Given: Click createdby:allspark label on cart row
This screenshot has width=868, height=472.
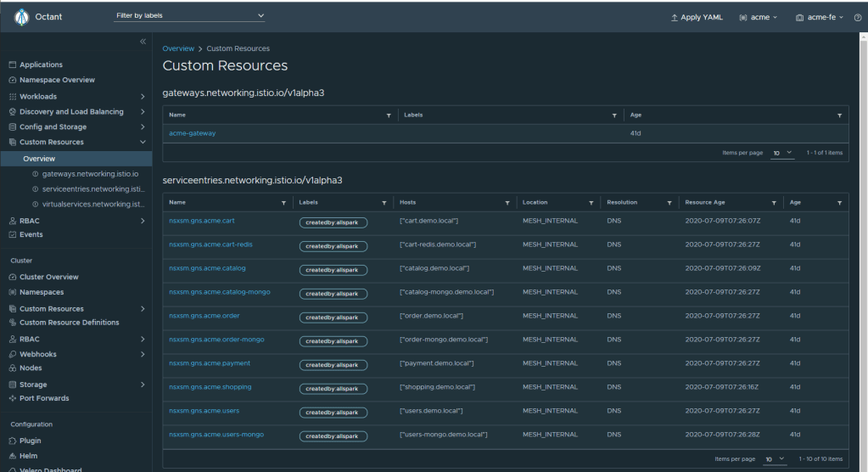Looking at the screenshot, I should (333, 222).
